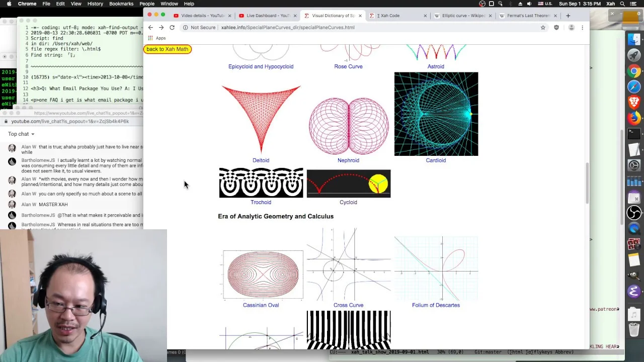Open Safari from the dock
This screenshot has height=362, width=644.
634,87
